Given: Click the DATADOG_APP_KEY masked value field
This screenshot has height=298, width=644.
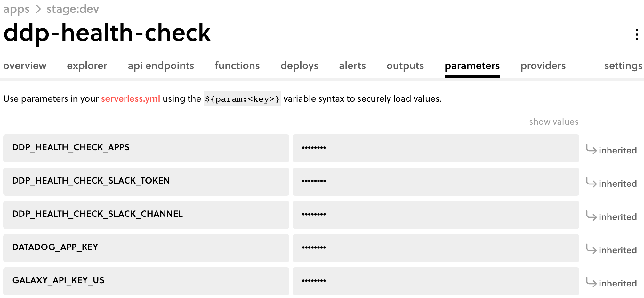Looking at the screenshot, I should (x=436, y=248).
